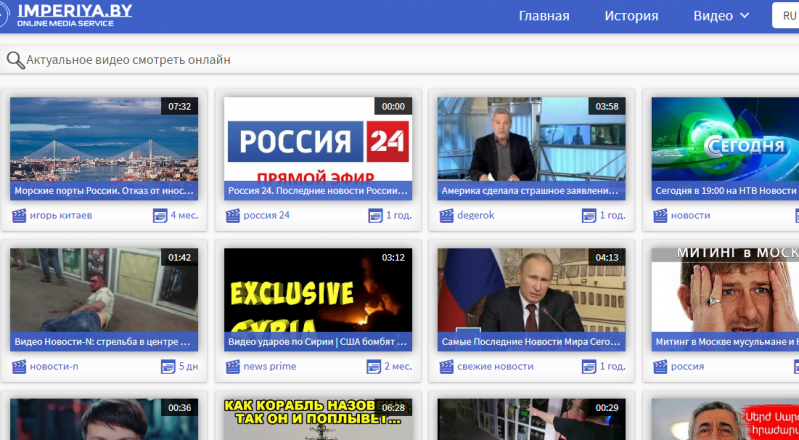Go to Главная page

point(544,16)
